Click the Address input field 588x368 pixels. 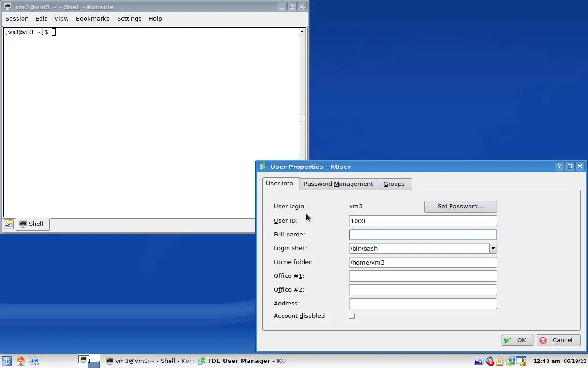(x=423, y=304)
